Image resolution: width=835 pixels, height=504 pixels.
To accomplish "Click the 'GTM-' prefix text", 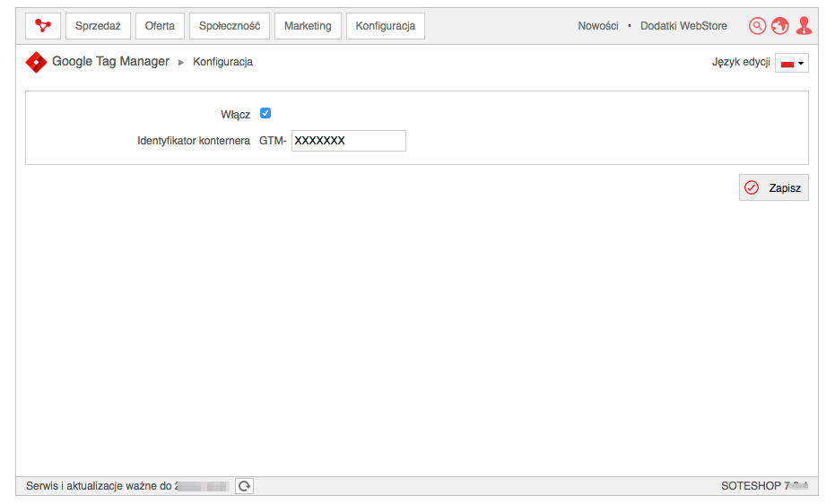I will pos(273,141).
